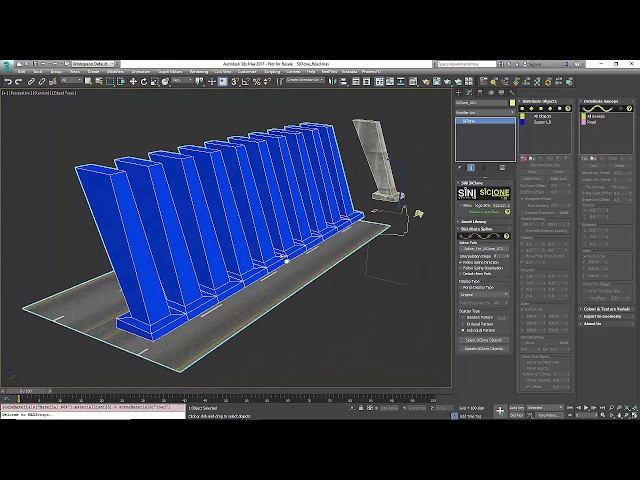Click the Play Animation button
This screenshot has width=640, height=480.
[586, 407]
